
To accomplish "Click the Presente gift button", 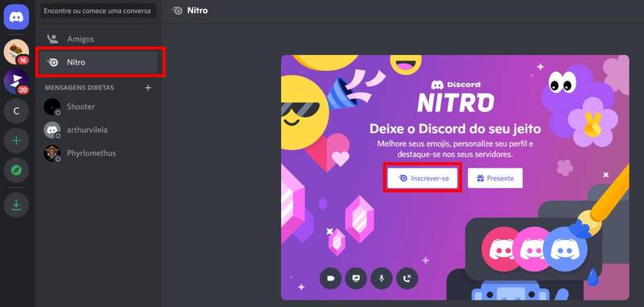I will pos(495,178).
